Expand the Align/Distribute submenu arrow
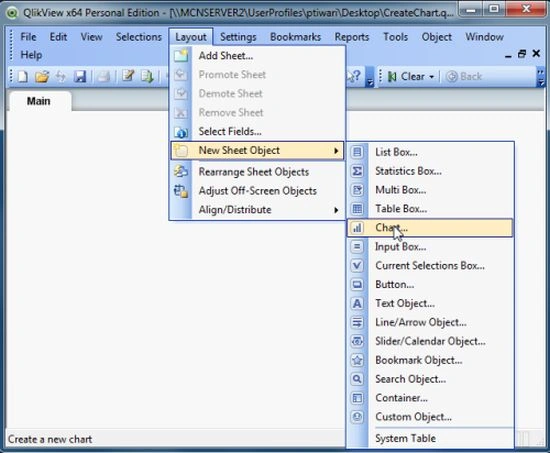The height and width of the screenshot is (453, 550). tap(336, 210)
